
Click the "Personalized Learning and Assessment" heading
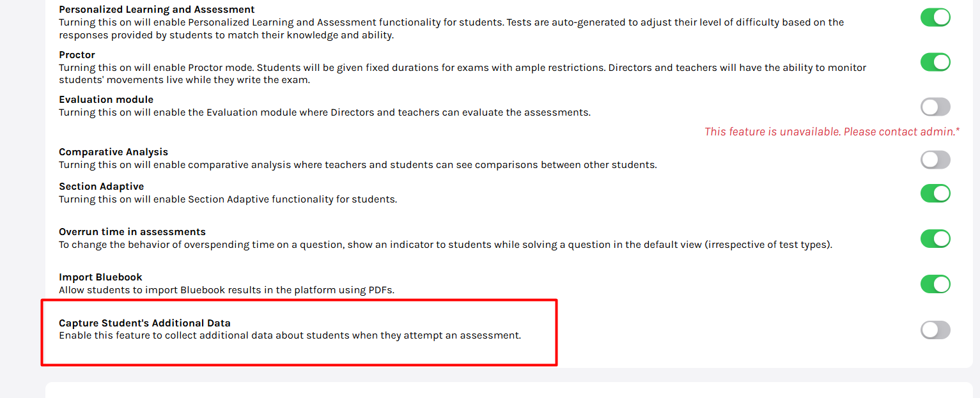click(157, 10)
